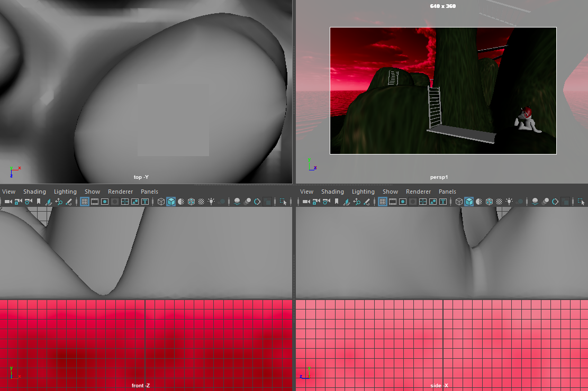
Task: Open Panels menu in front panel
Action: 149,192
